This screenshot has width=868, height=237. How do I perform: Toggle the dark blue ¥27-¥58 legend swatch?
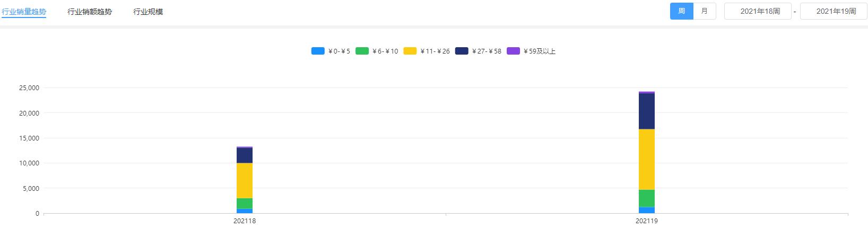[x=462, y=51]
